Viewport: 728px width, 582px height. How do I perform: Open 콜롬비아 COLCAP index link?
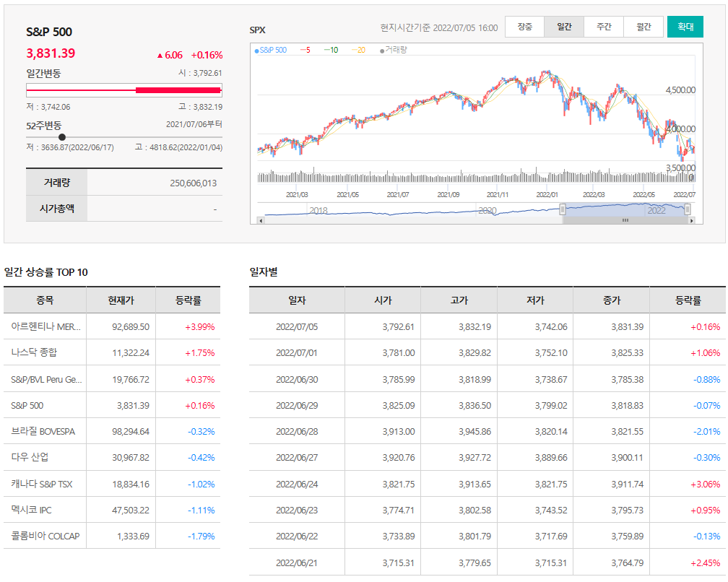pyautogui.click(x=45, y=536)
